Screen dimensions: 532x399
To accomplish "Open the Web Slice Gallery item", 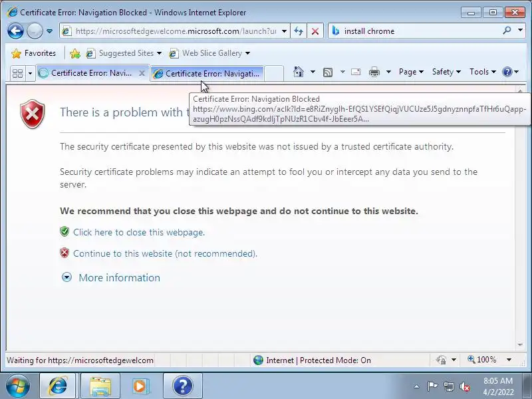I will click(x=209, y=53).
